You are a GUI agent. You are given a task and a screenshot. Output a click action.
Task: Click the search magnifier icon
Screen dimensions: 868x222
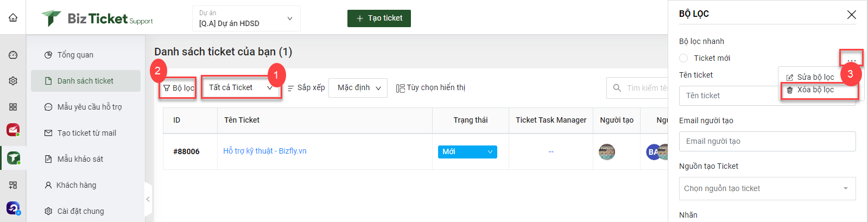coord(617,88)
